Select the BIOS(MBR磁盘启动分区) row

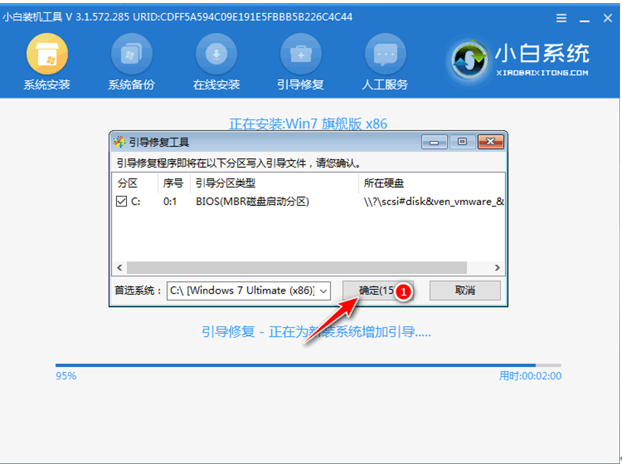click(x=252, y=201)
